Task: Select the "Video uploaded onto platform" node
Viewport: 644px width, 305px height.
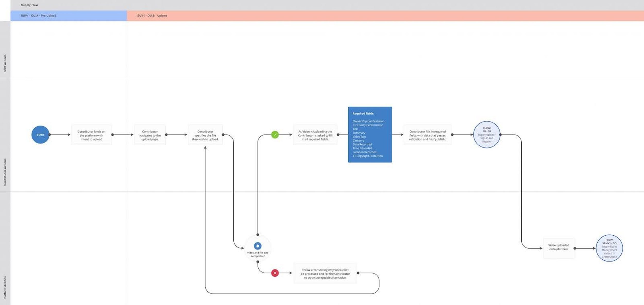Action: pyautogui.click(x=558, y=248)
